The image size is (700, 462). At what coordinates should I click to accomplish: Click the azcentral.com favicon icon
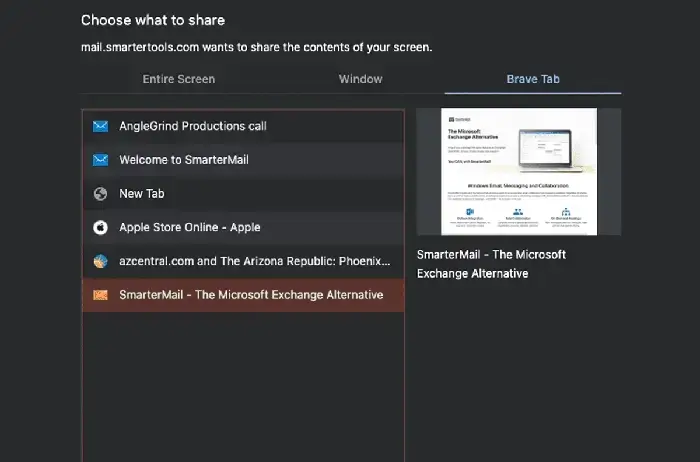(x=100, y=261)
